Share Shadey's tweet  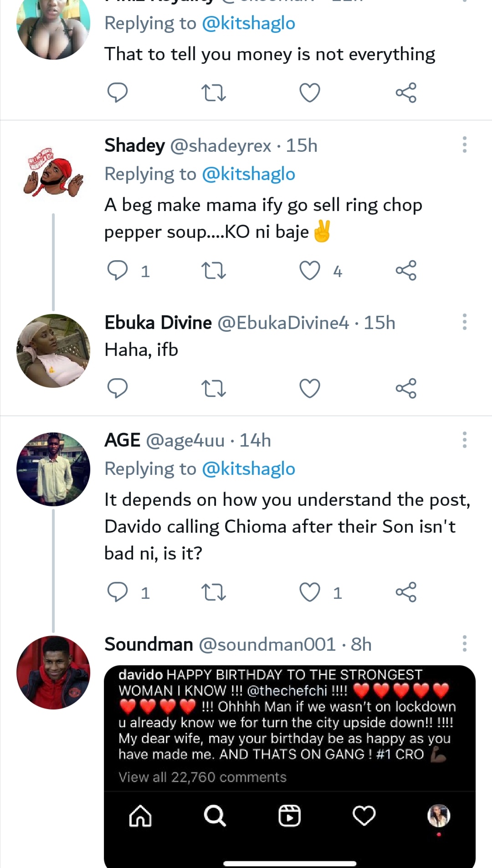tap(406, 271)
